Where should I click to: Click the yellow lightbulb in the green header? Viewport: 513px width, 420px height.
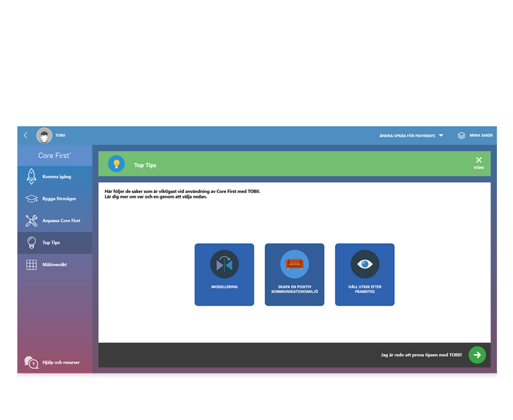[117, 164]
